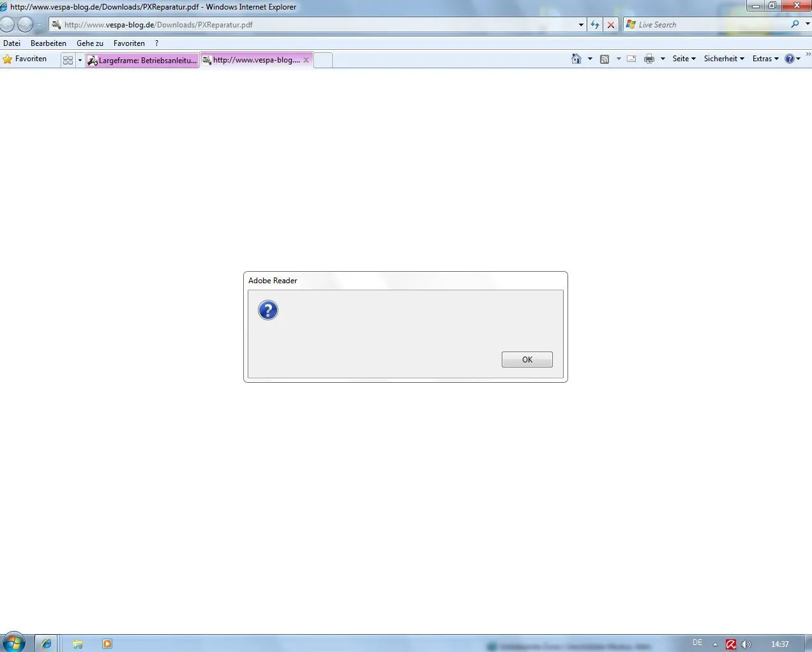Expand the Sicherheit dropdown menu
The width and height of the screenshot is (812, 652).
coord(724,59)
